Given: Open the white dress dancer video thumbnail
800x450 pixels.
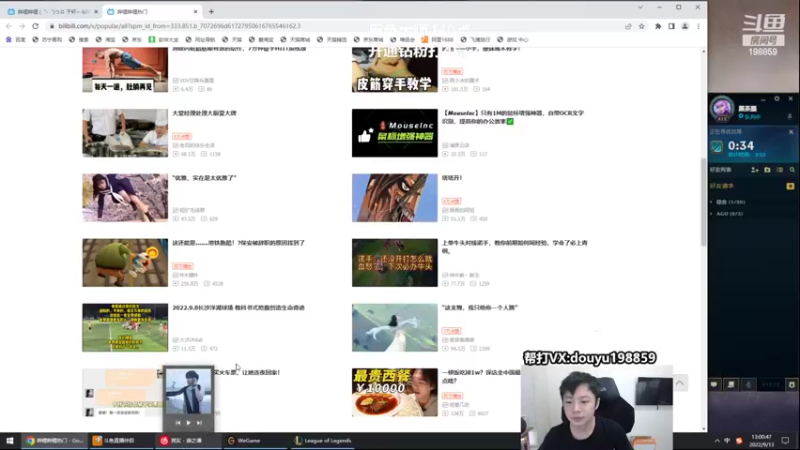Looking at the screenshot, I should pyautogui.click(x=394, y=328).
